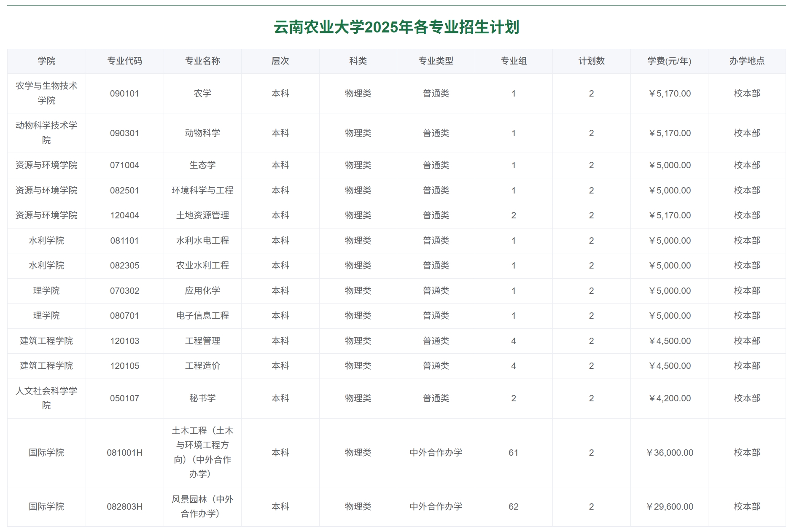The height and width of the screenshot is (532, 786).
Task: Click 校本部 in the 秘书学 row
Action: (x=747, y=398)
